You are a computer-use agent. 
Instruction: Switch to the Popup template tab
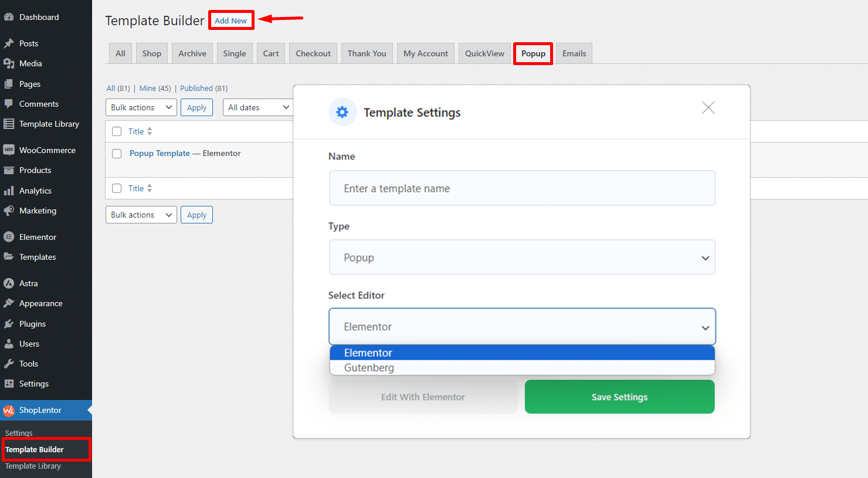pyautogui.click(x=533, y=53)
